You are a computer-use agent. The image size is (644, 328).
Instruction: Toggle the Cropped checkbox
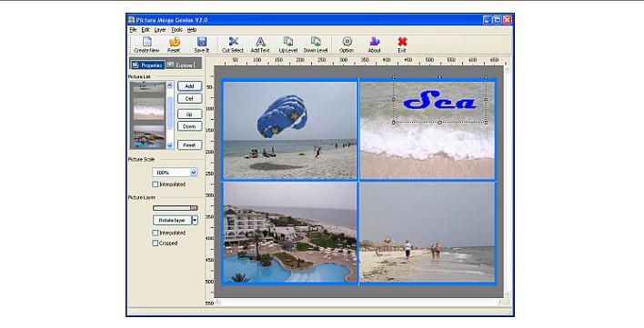click(x=156, y=244)
